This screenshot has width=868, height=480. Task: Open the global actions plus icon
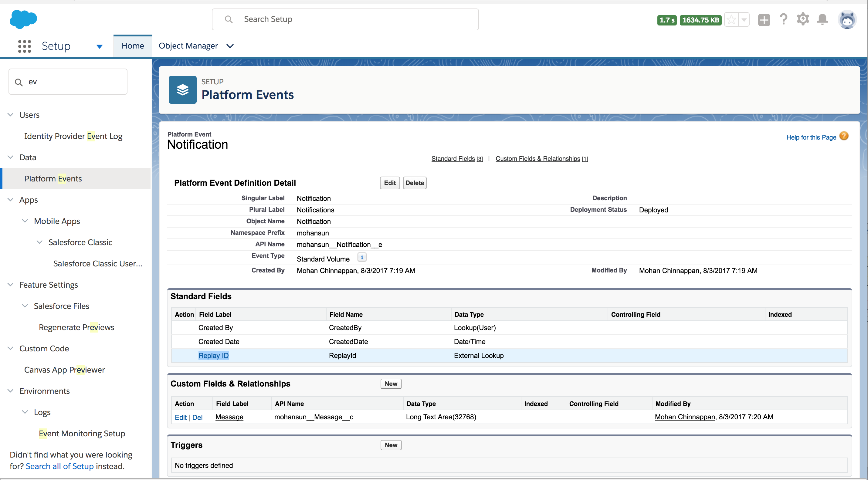pyautogui.click(x=764, y=20)
